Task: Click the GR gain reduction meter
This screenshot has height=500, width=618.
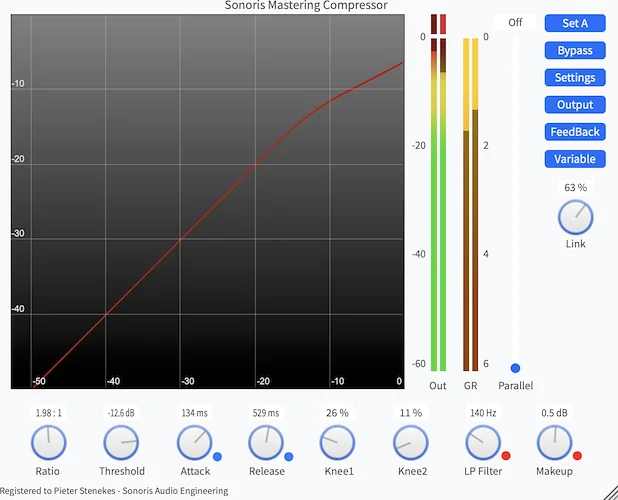Action: [471, 205]
